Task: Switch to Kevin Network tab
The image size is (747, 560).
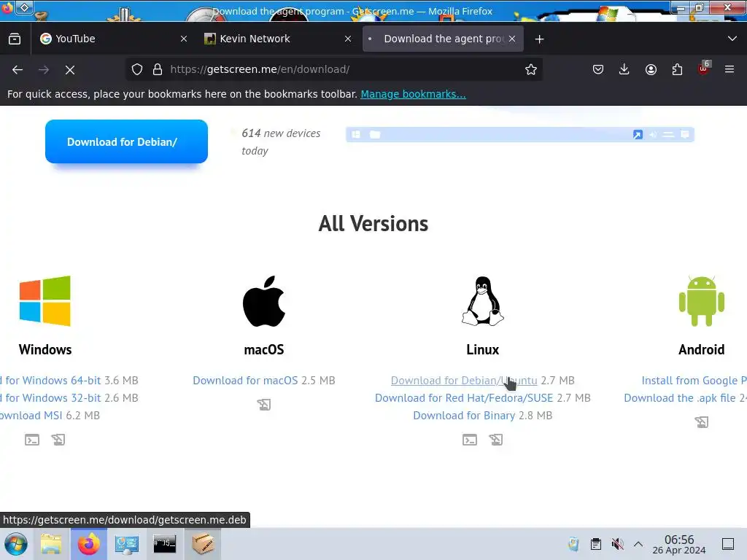Action: (278, 39)
